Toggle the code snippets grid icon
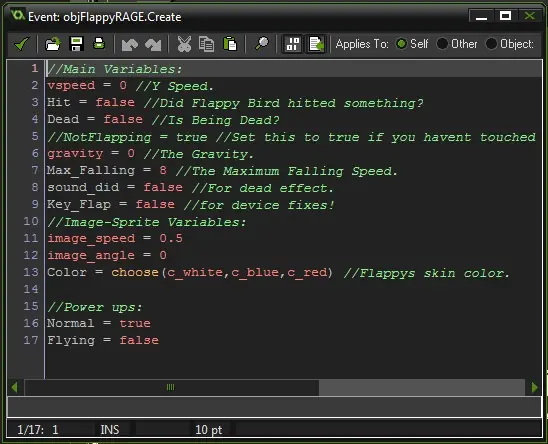 (293, 44)
